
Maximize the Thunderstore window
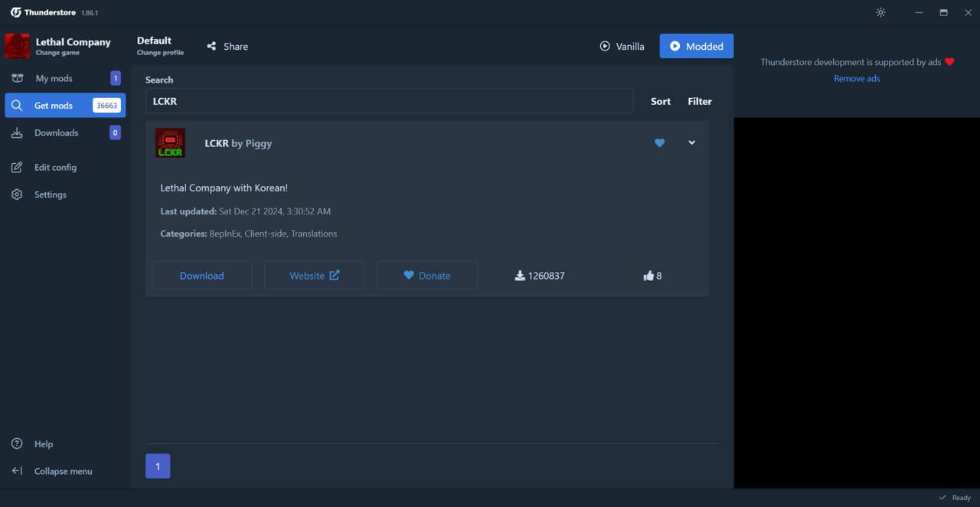[943, 12]
